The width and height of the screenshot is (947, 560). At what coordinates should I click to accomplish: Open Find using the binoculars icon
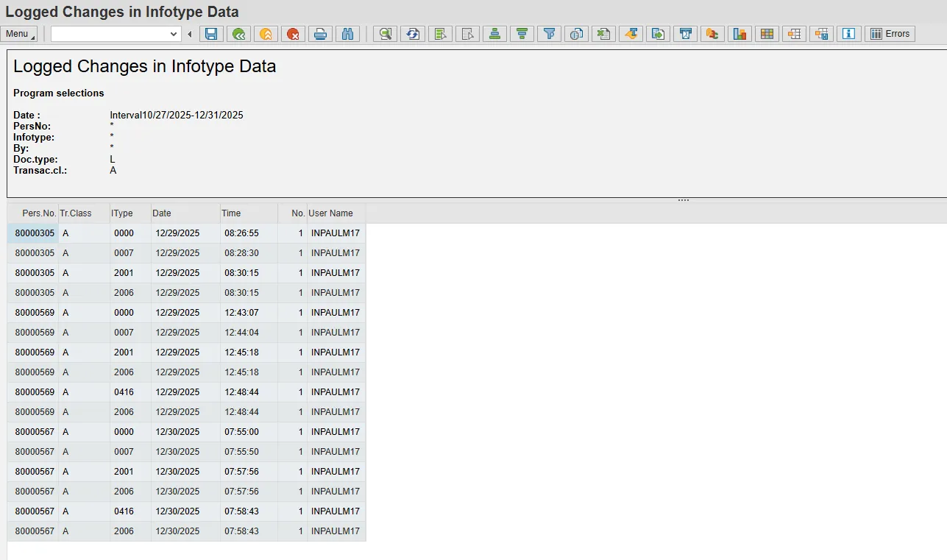coord(347,34)
